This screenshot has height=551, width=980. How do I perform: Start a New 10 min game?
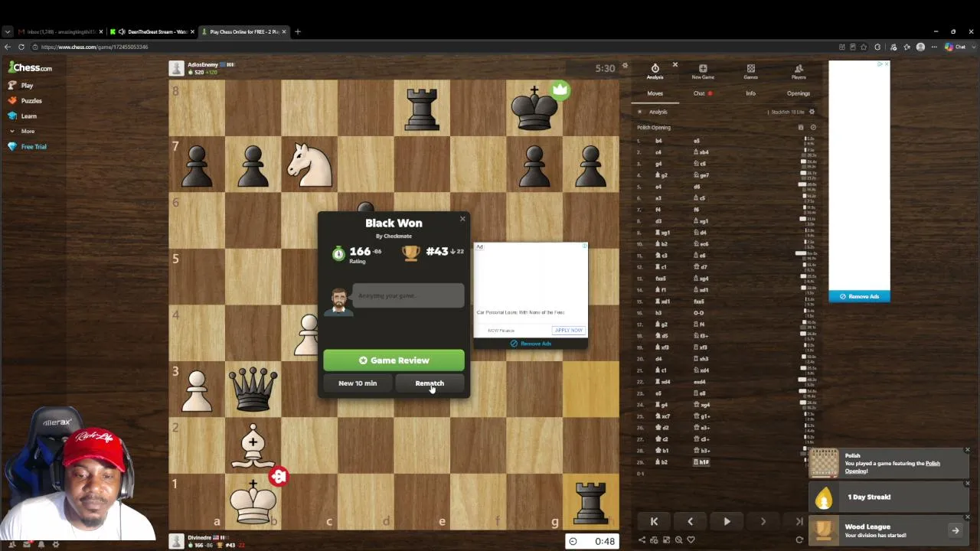(x=358, y=383)
